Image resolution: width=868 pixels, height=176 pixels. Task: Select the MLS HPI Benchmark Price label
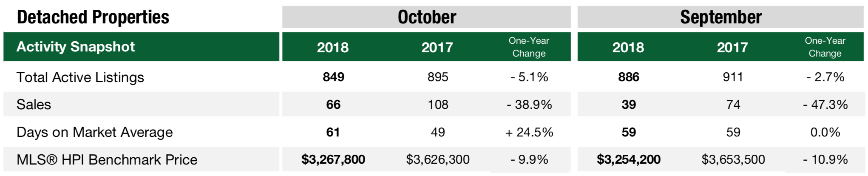pyautogui.click(x=107, y=160)
